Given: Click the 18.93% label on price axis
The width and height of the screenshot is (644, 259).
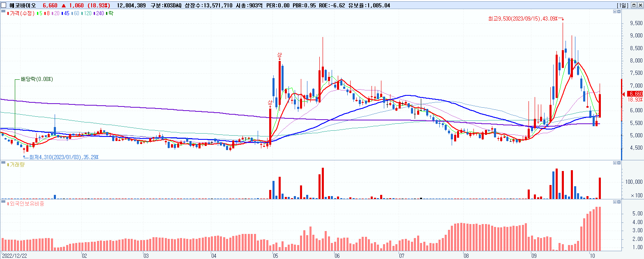Looking at the screenshot, I should click(x=635, y=99).
